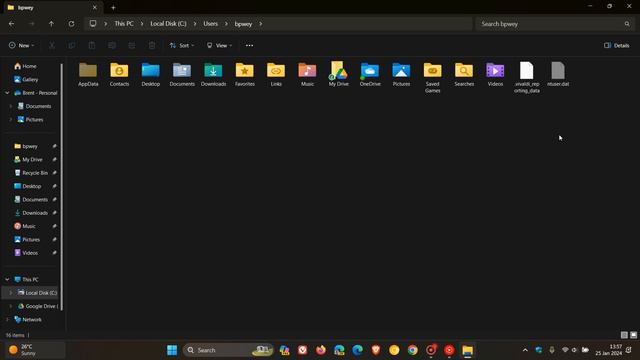Expand the Local Disk (C:) node

(x=11, y=293)
